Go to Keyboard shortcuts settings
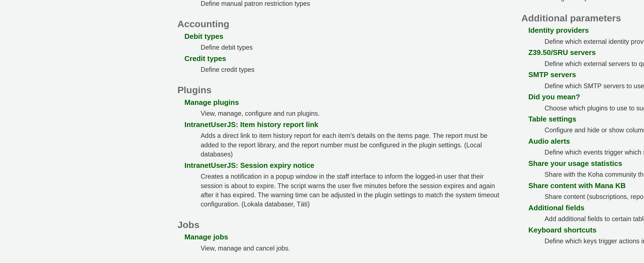Image resolution: width=644 pixels, height=263 pixels. pos(562,230)
